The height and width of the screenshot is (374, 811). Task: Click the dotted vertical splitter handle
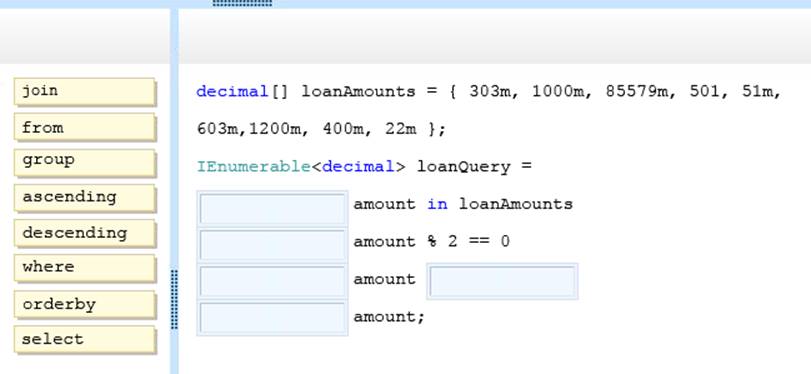[174, 299]
